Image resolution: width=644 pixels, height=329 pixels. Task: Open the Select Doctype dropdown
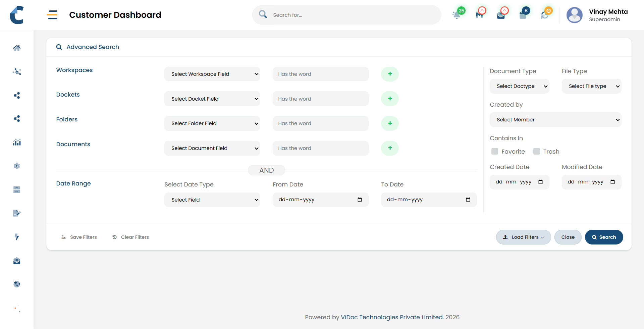click(x=519, y=86)
